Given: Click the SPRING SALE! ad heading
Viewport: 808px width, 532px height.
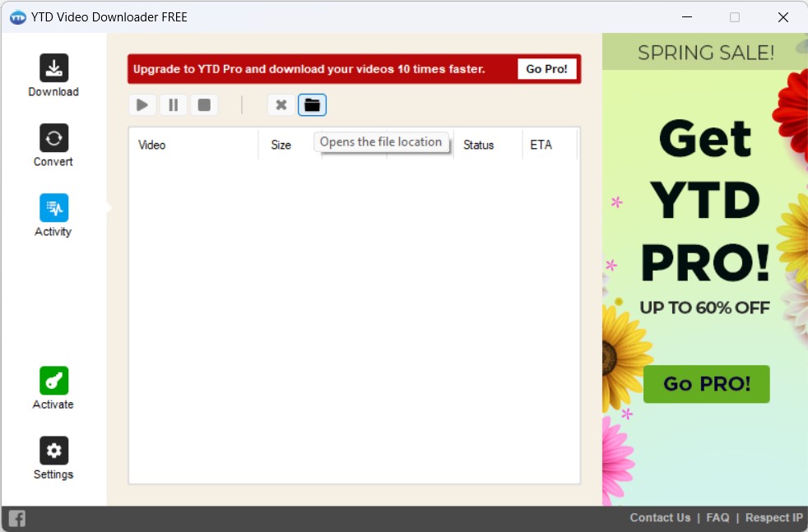Looking at the screenshot, I should pyautogui.click(x=706, y=53).
